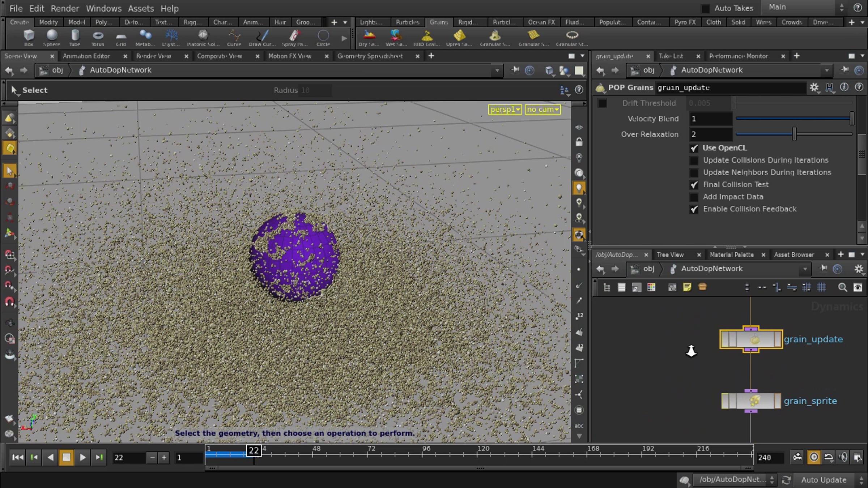Switch to the Geometry Spreadsheet tab
The height and width of the screenshot is (488, 868).
click(x=370, y=56)
